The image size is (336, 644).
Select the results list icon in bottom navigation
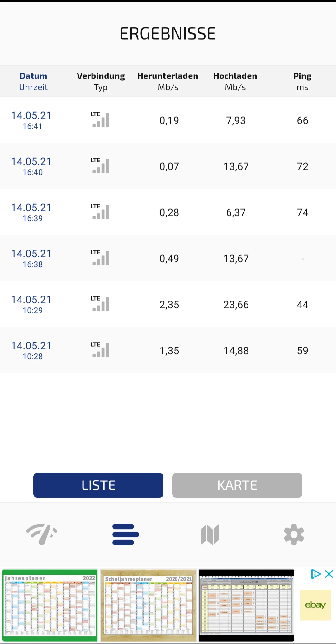tap(125, 534)
